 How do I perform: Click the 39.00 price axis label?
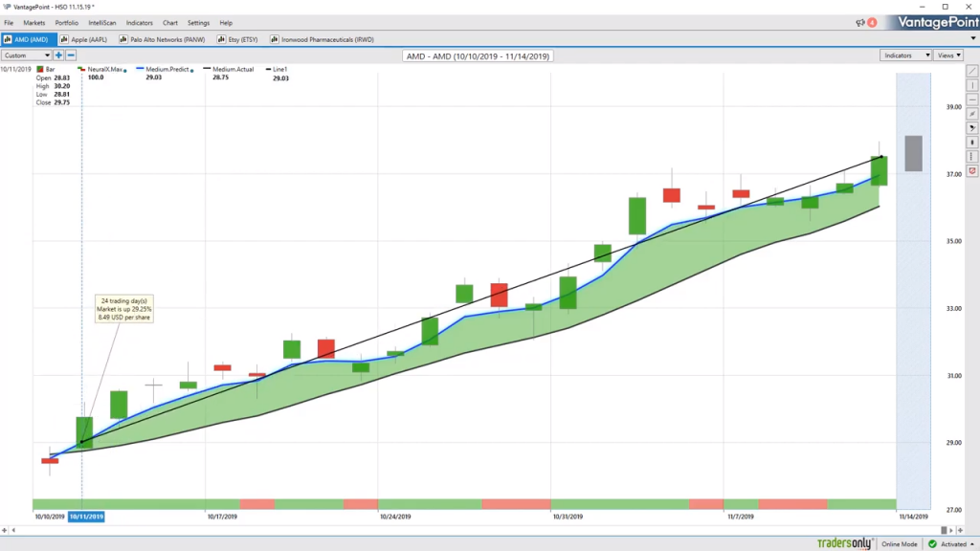click(x=954, y=107)
